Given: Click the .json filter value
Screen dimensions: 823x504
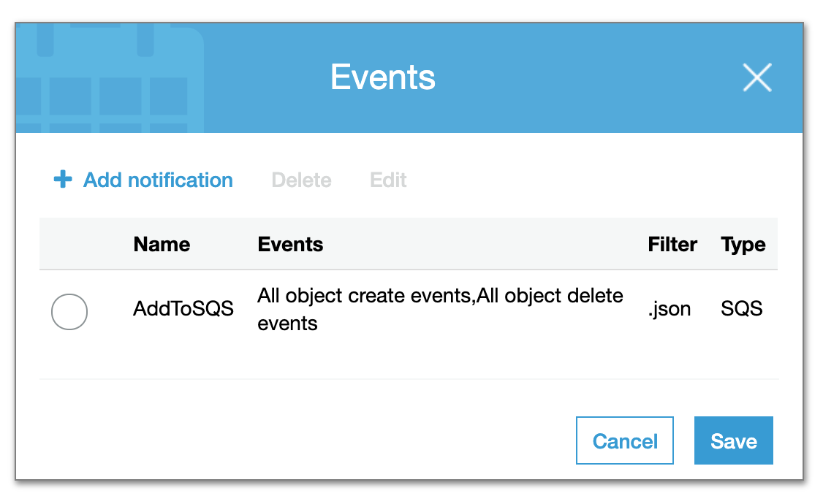Looking at the screenshot, I should pos(669,308).
